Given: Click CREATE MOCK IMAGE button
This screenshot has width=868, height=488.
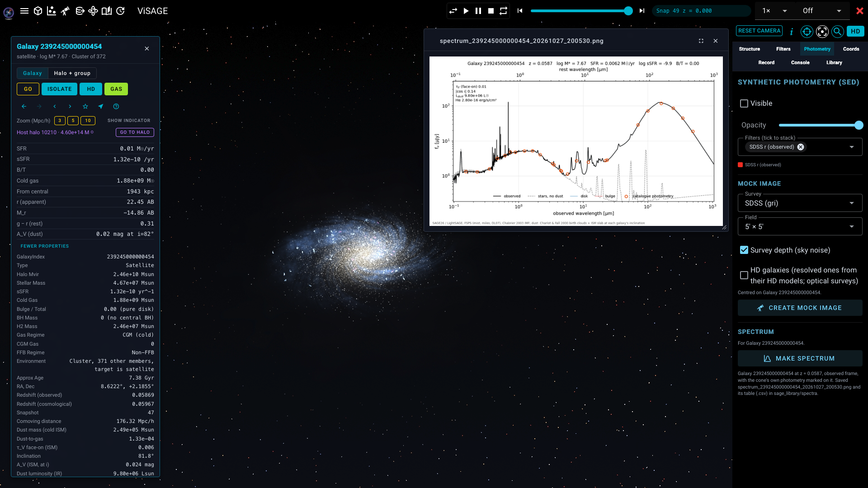Looking at the screenshot, I should click(800, 308).
